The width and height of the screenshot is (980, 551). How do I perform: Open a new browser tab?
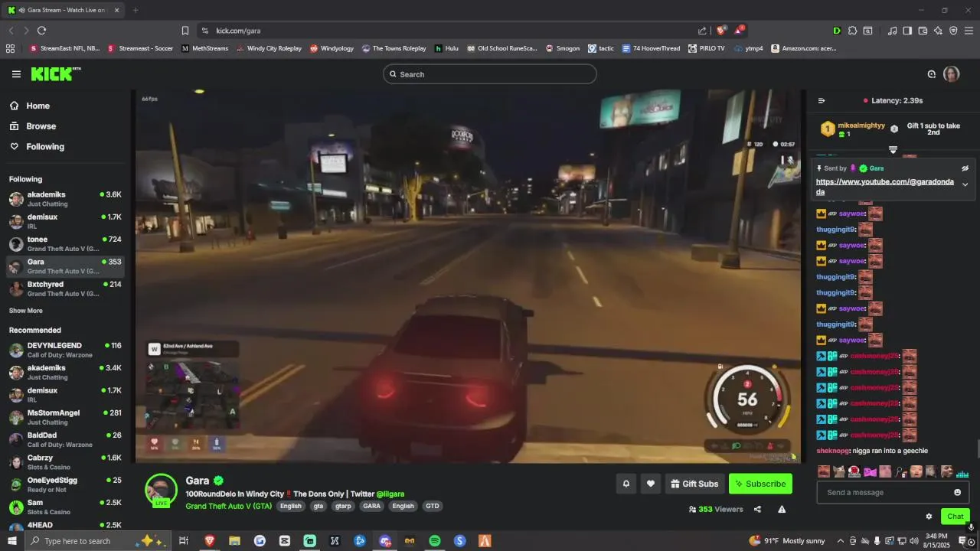136,10
